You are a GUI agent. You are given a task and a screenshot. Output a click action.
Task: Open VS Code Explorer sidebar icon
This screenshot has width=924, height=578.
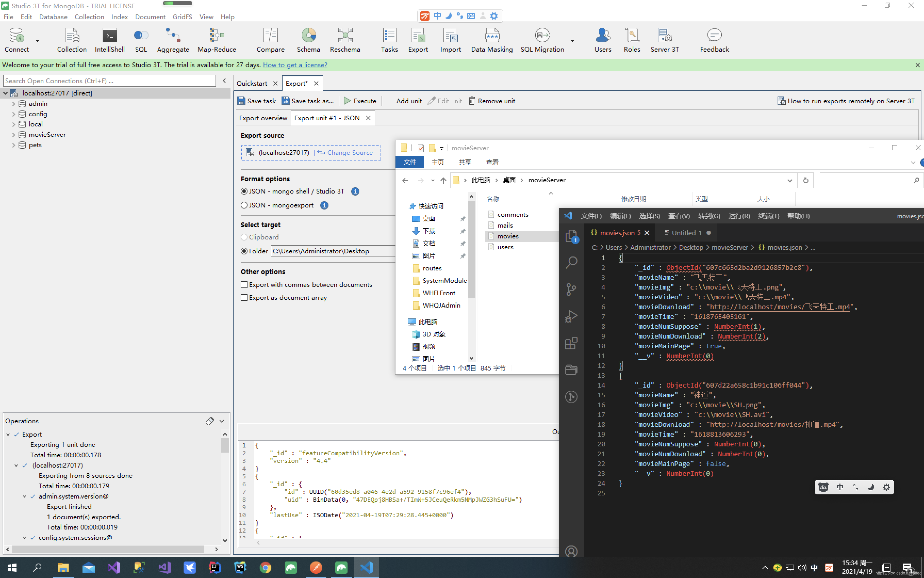(571, 236)
